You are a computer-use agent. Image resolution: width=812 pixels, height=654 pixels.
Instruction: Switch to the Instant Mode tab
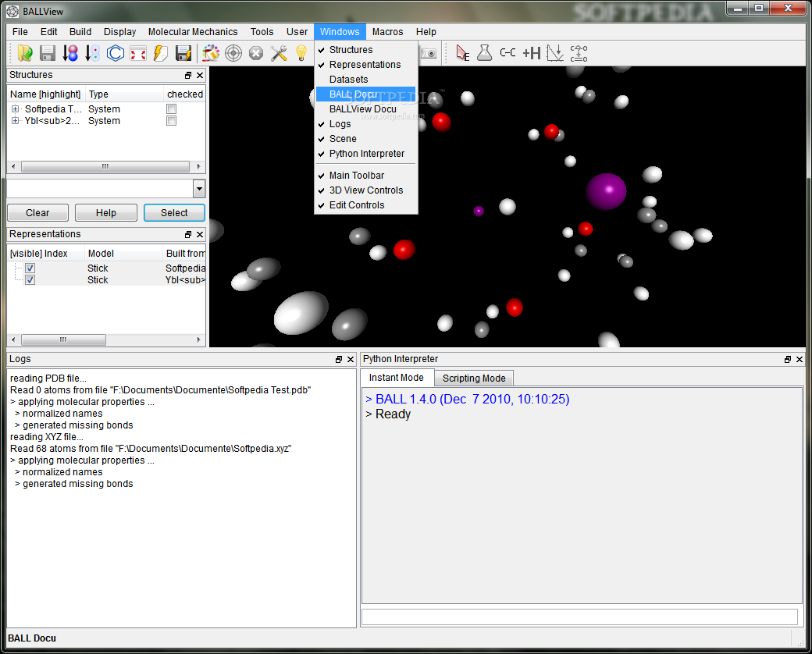coord(396,378)
